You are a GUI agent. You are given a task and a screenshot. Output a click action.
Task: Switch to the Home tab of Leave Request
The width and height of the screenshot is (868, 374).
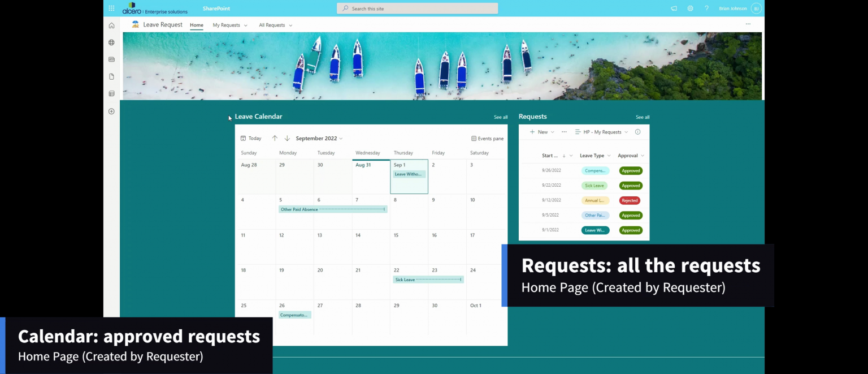pos(196,25)
